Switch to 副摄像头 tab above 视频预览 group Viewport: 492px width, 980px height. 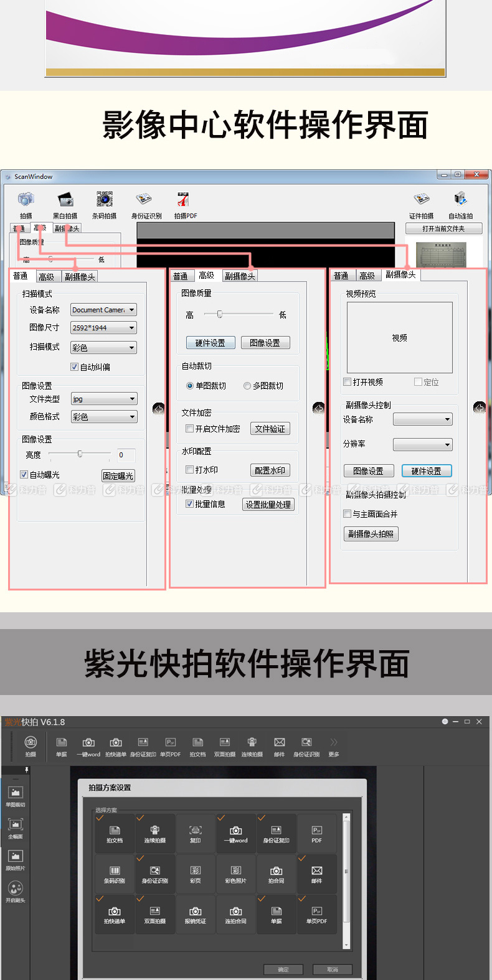click(x=400, y=274)
